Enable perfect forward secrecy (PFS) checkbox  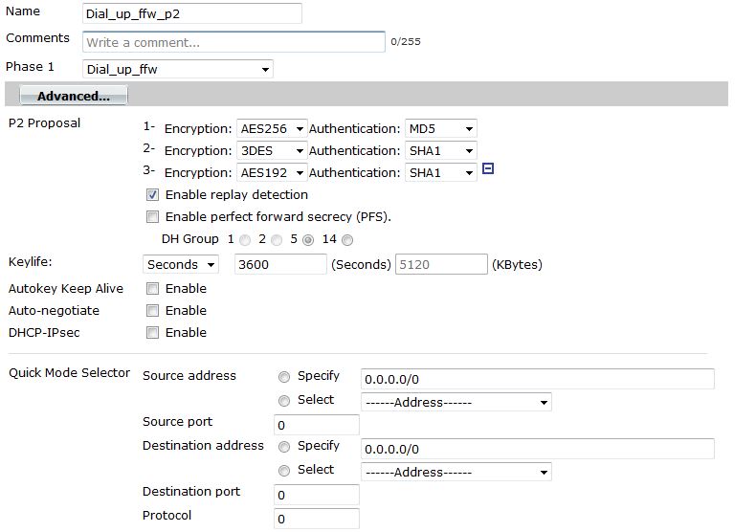(x=152, y=217)
